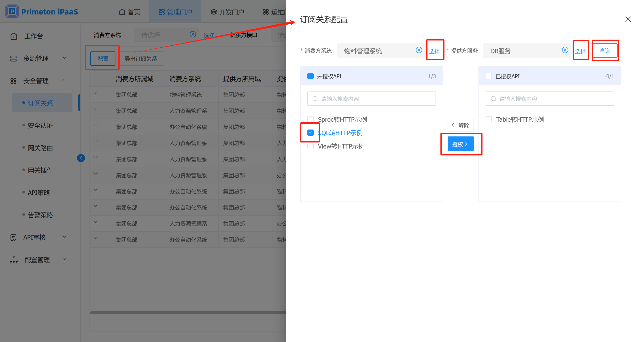This screenshot has height=342, width=644.
Task: Click the 选择 link beside 提供方服务
Action: tap(580, 51)
